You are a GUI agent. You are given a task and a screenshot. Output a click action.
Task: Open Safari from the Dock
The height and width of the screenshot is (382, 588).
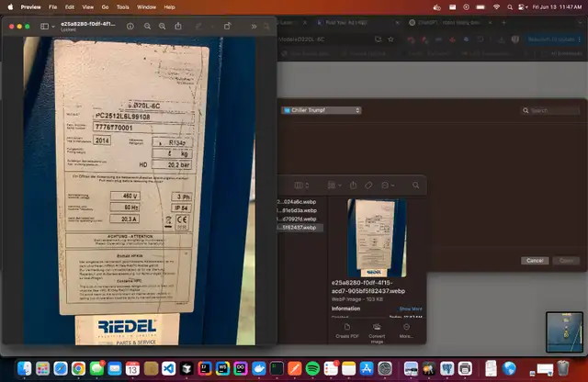coord(61,369)
